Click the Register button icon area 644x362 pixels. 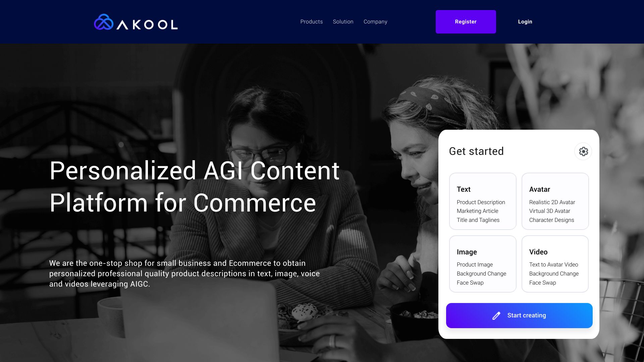pyautogui.click(x=466, y=22)
